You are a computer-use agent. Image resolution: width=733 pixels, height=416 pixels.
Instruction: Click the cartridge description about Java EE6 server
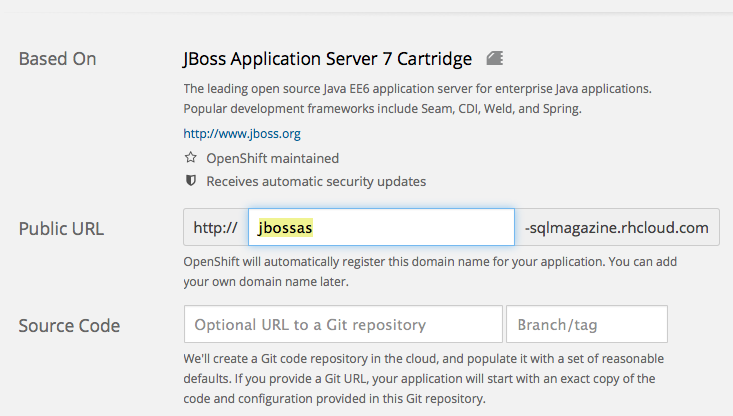[417, 99]
